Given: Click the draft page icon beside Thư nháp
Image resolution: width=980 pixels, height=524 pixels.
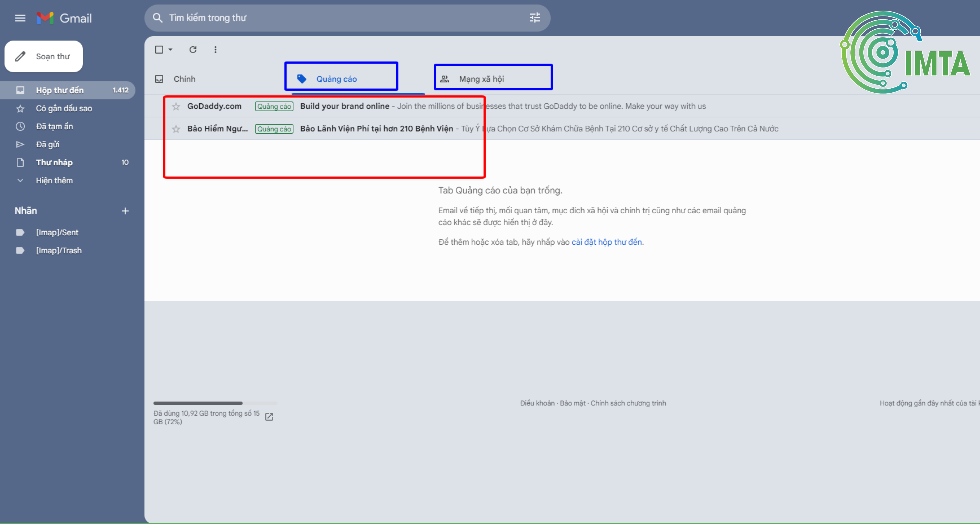Looking at the screenshot, I should point(20,162).
